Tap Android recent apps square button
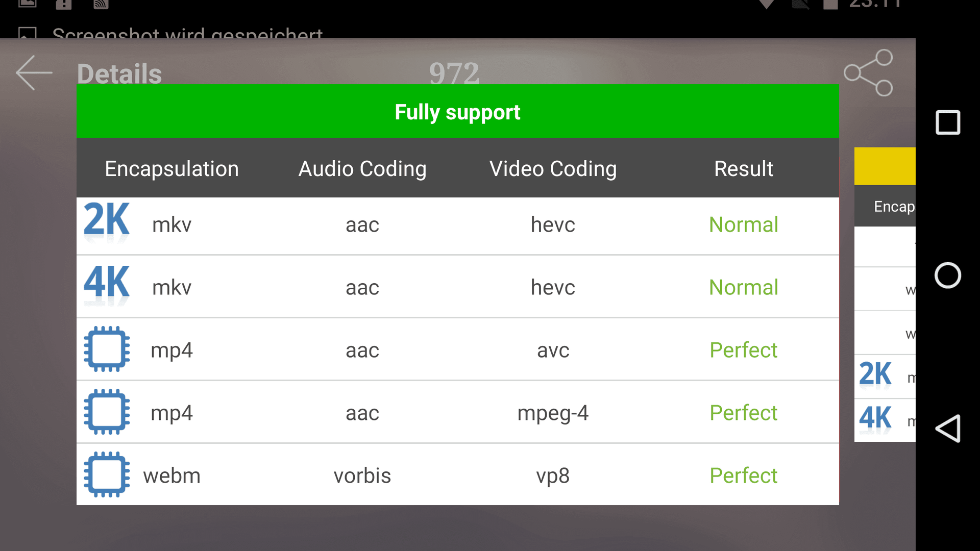The width and height of the screenshot is (980, 551). tap(948, 122)
